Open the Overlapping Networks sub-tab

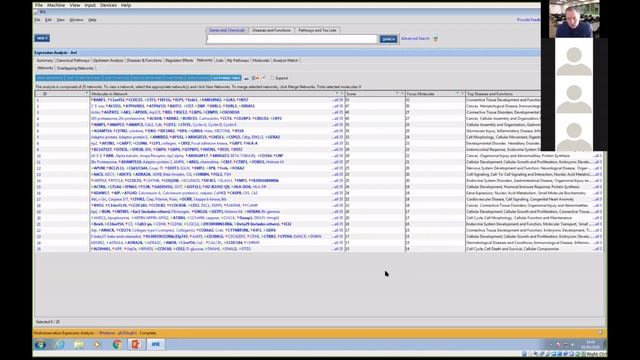tap(75, 68)
